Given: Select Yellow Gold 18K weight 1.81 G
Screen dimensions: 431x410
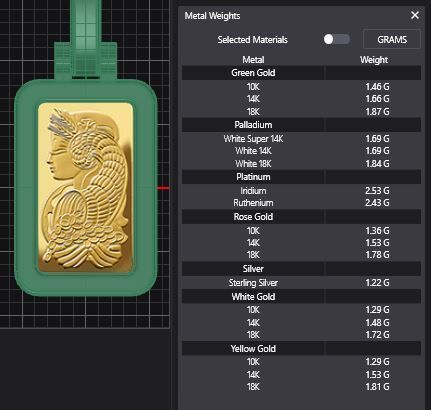Looking at the screenshot, I should [x=377, y=387].
